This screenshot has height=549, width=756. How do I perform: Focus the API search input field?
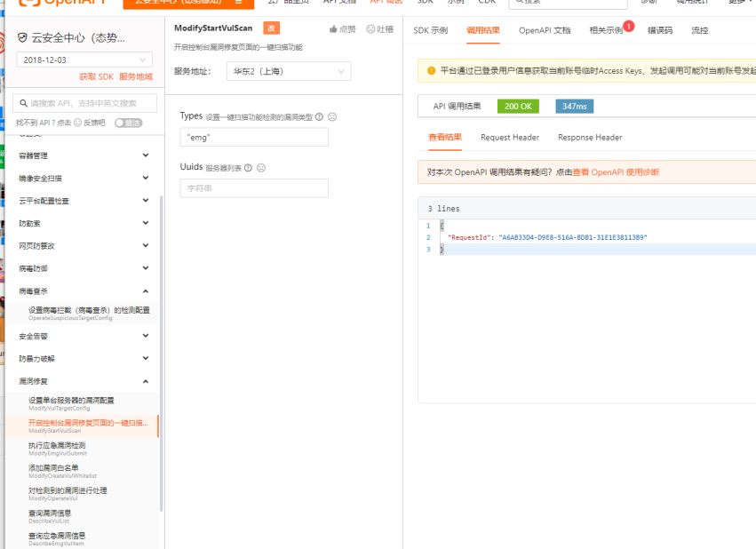85,103
